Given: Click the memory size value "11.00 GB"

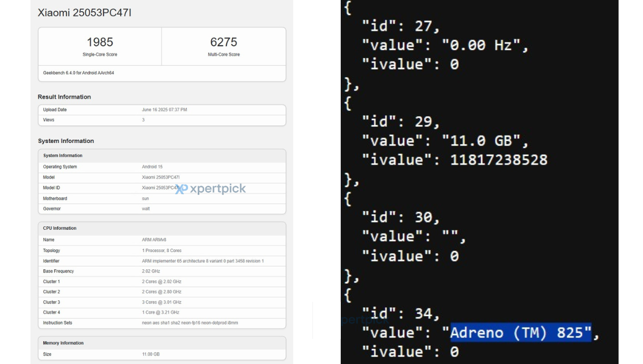Looking at the screenshot, I should 151,354.
